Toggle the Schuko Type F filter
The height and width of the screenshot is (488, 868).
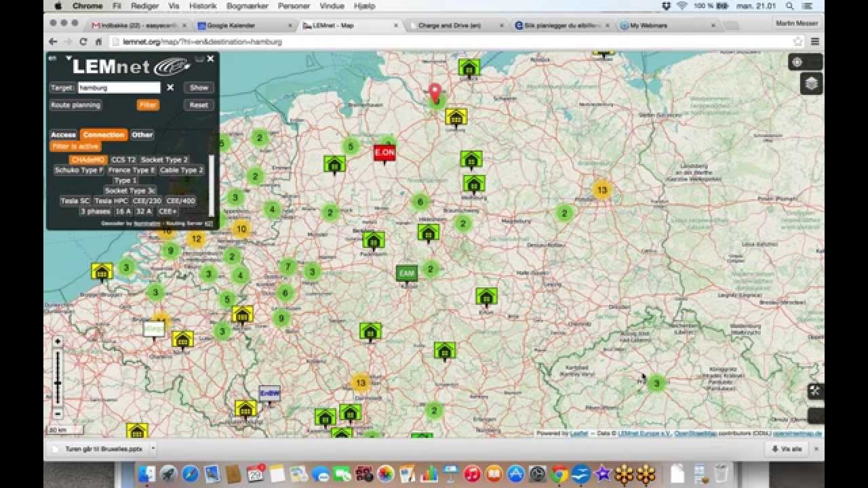pyautogui.click(x=79, y=170)
